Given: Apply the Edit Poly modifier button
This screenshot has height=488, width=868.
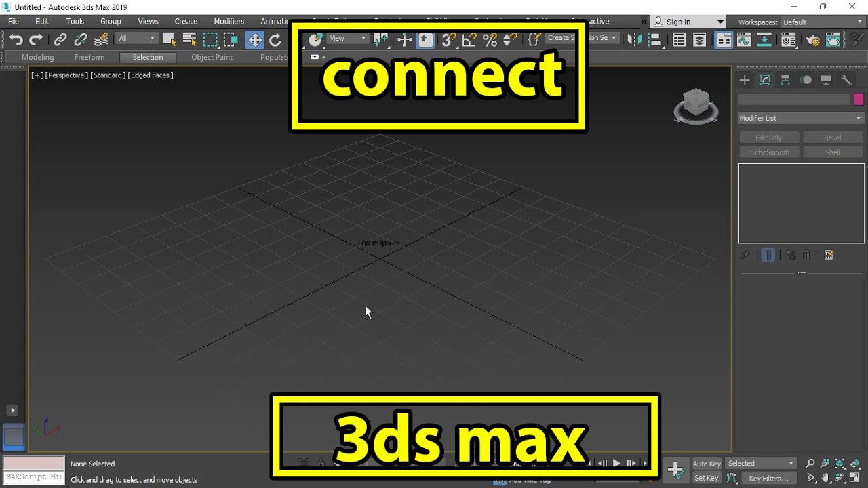Looking at the screenshot, I should coord(769,138).
